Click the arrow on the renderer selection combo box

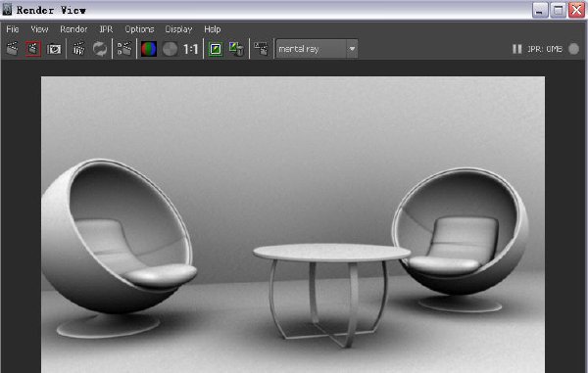[352, 49]
